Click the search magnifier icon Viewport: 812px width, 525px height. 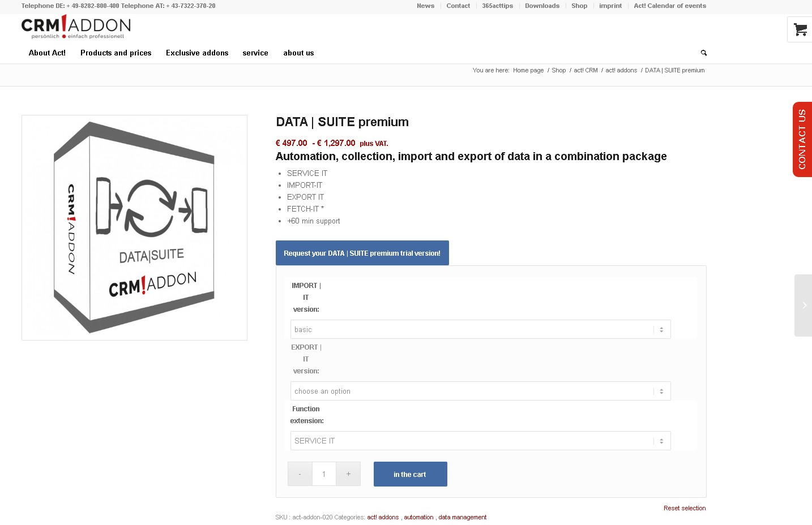click(x=704, y=53)
